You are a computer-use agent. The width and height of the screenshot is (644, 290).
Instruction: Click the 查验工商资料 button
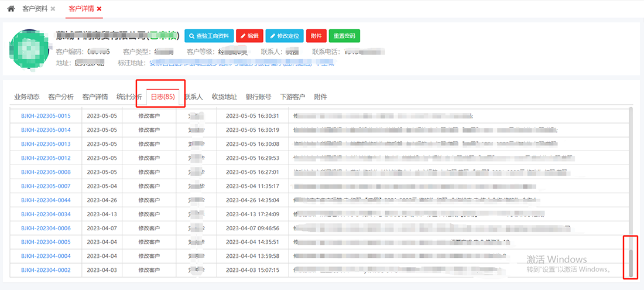click(x=210, y=36)
